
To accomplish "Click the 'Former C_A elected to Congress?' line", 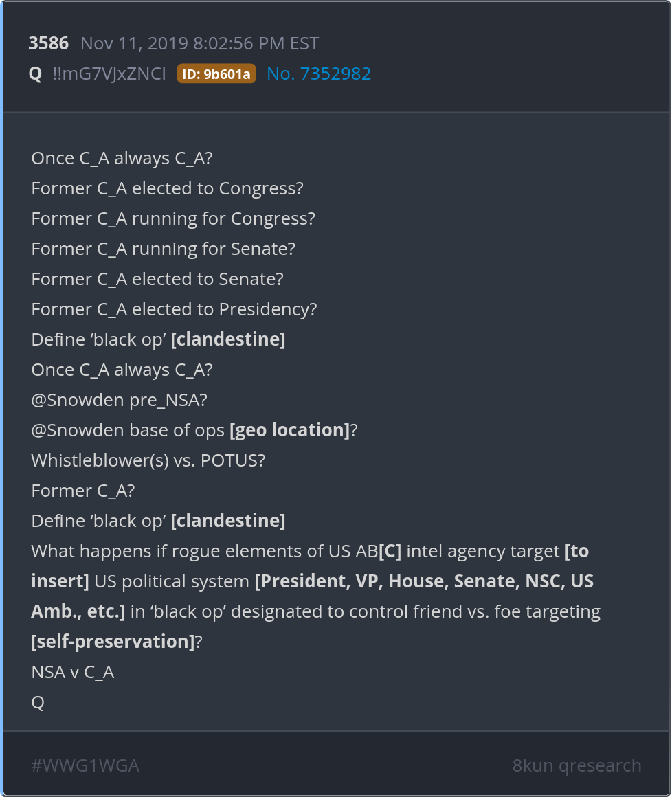I will point(167,188).
